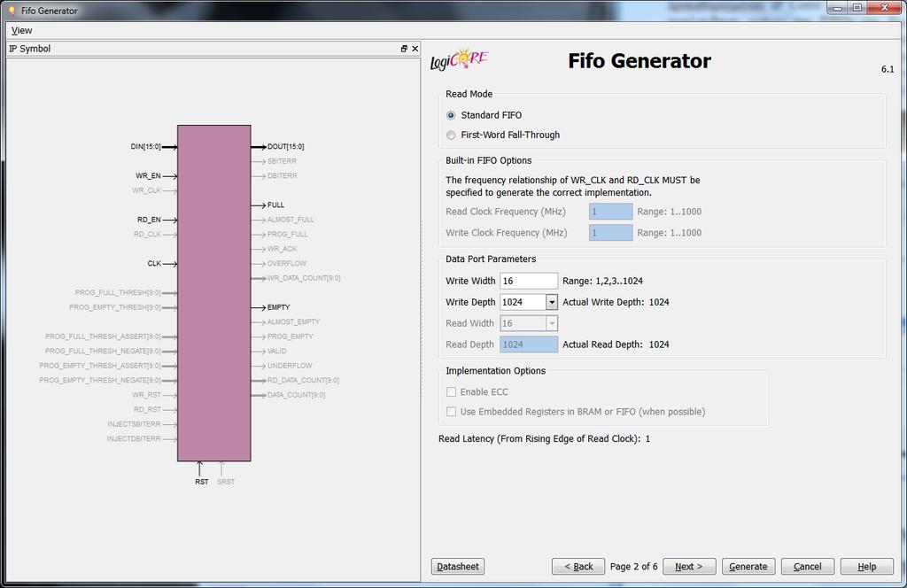Image resolution: width=907 pixels, height=588 pixels.
Task: Select Standard FIFO read mode
Action: (451, 115)
